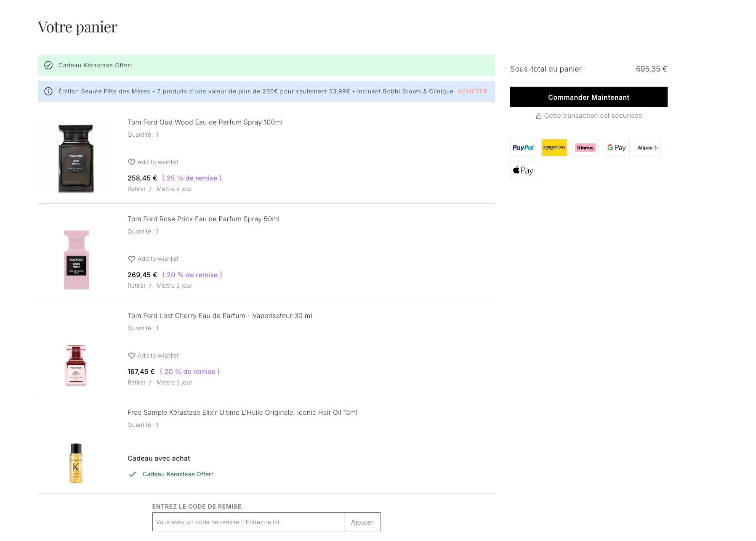Select the Amazon Pay payment icon
The height and width of the screenshot is (541, 756).
click(x=554, y=148)
